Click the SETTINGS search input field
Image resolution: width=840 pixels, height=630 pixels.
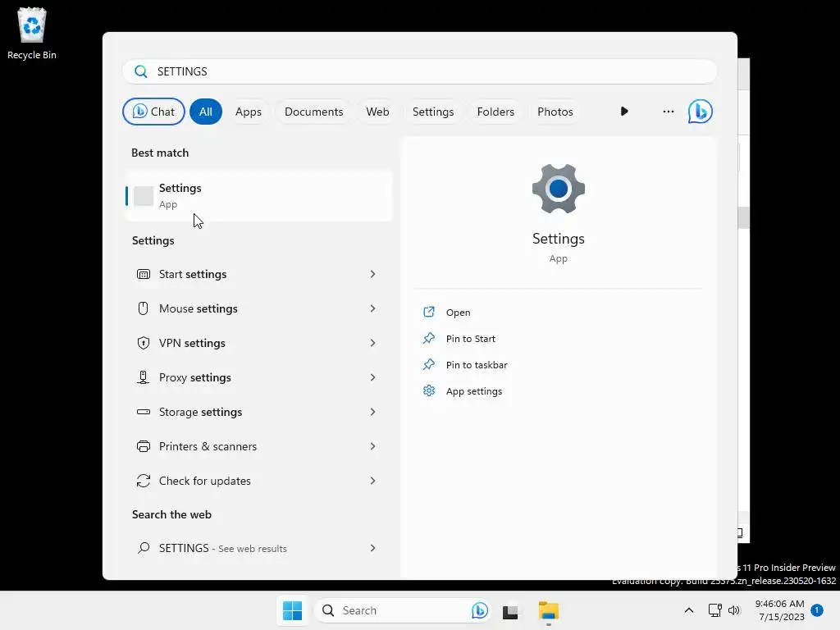click(420, 71)
